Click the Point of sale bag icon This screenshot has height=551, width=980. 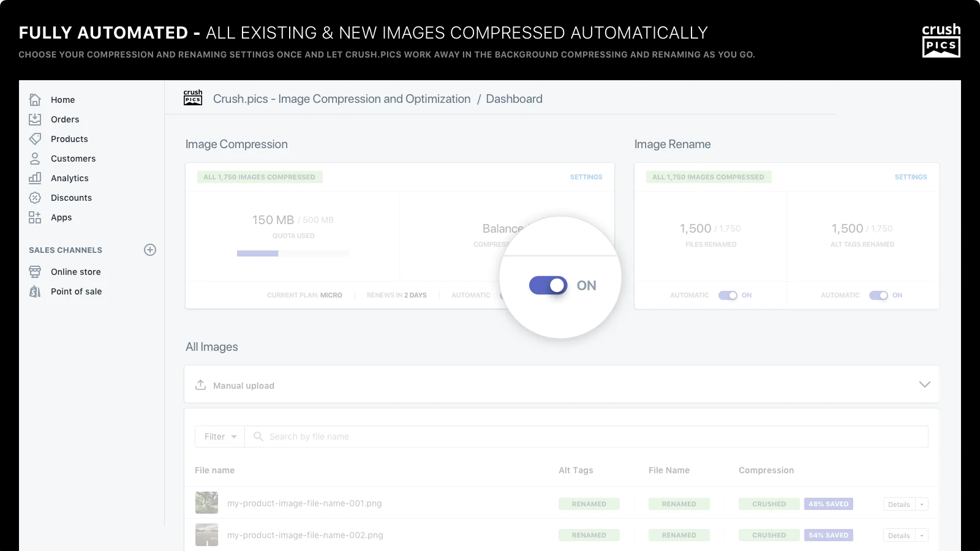tap(35, 291)
